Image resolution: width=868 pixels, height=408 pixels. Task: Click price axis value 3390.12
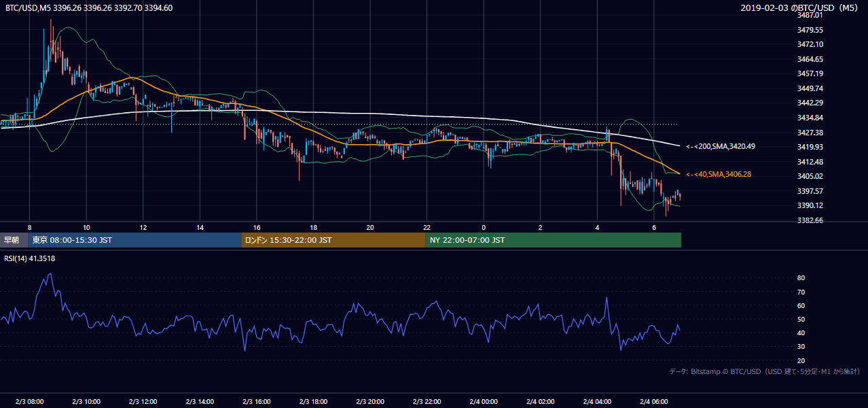(x=810, y=205)
